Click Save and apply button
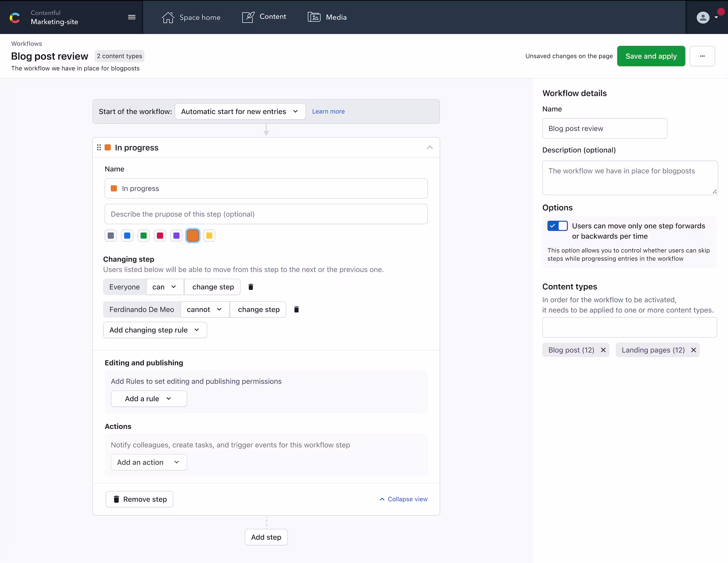Viewport: 728px width, 563px height. point(651,56)
